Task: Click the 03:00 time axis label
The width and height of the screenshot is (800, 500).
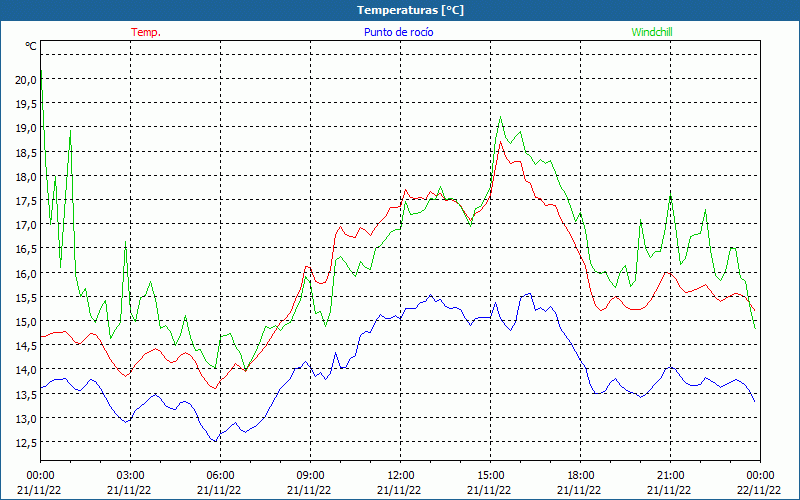Action: point(130,476)
